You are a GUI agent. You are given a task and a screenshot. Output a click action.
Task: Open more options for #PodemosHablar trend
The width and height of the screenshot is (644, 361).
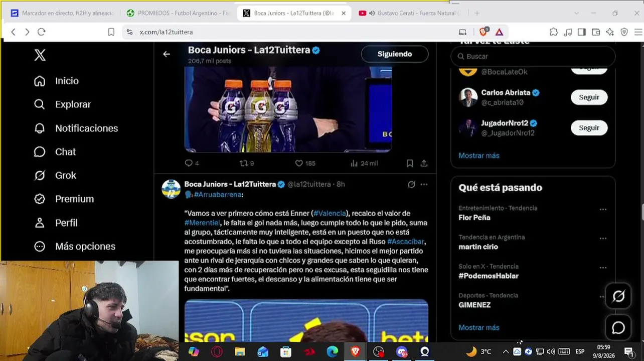click(603, 267)
